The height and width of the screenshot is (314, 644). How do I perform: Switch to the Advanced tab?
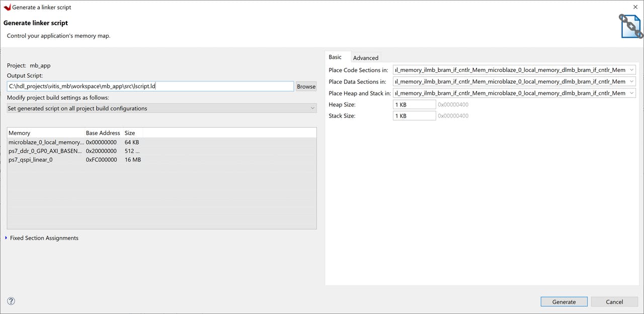coord(365,58)
